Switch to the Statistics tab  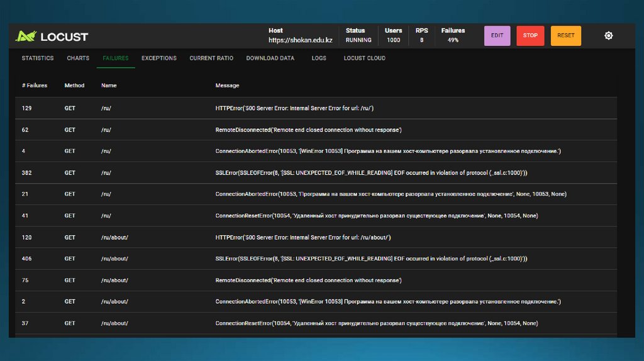tap(38, 58)
